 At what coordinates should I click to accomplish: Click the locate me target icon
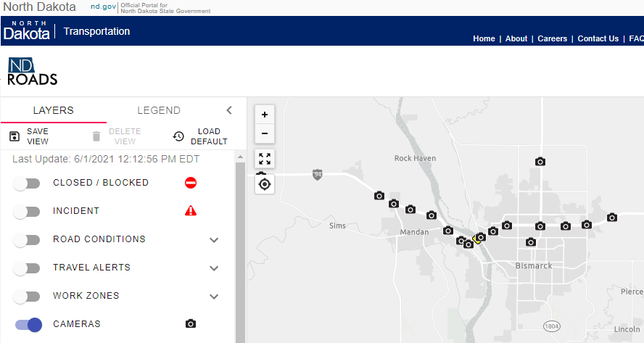[x=265, y=184]
